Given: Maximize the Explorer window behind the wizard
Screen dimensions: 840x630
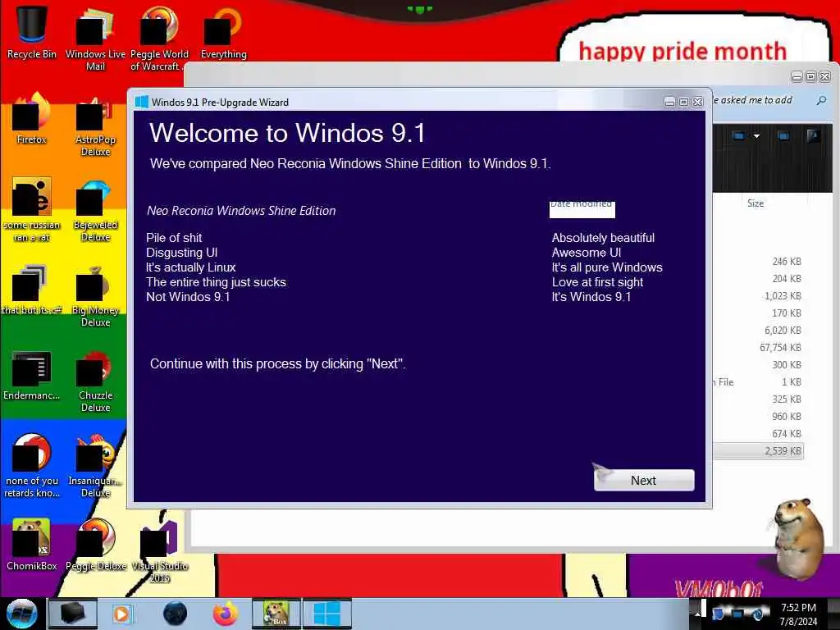Looking at the screenshot, I should tap(811, 76).
